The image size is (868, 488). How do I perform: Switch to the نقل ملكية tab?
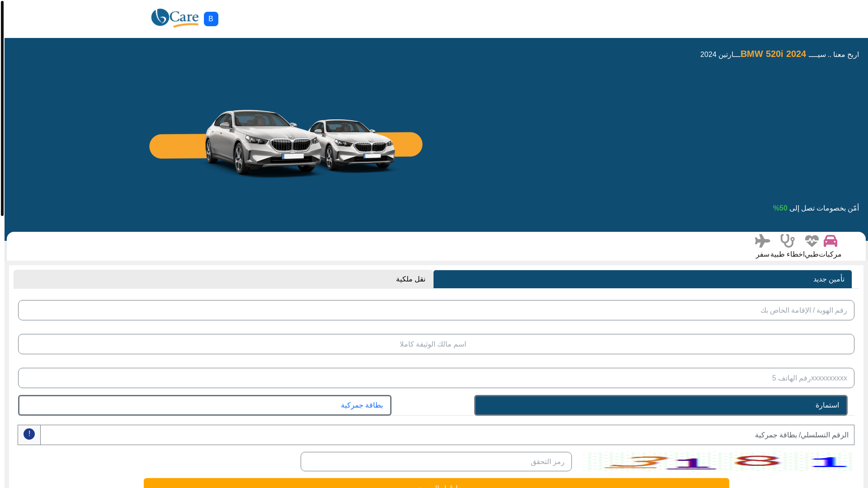(223, 279)
